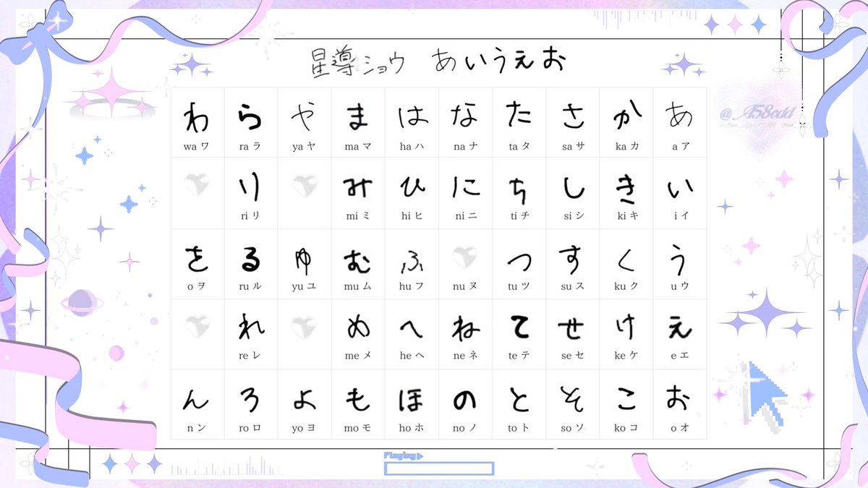868x488 pixels.
Task: Select the 'ru ル' cell
Action: pos(251,263)
